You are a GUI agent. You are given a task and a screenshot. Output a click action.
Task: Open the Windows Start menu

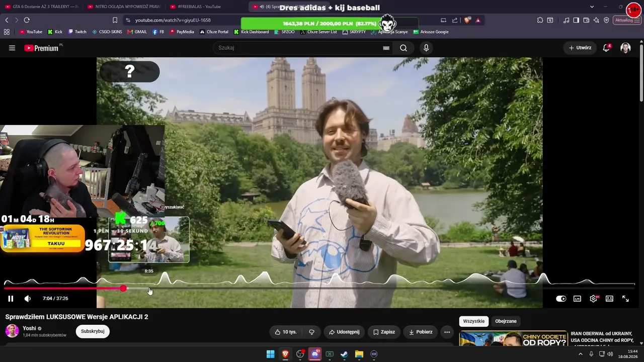pos(270,354)
